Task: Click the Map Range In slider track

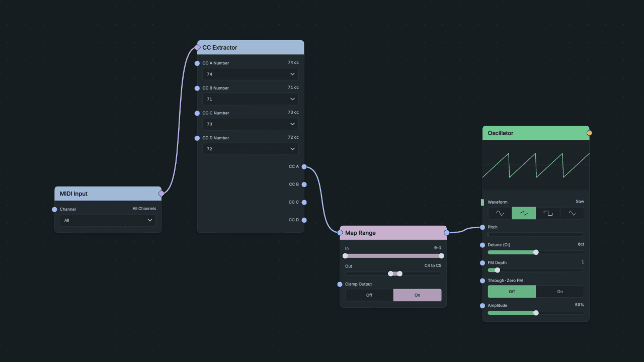Action: coord(393,256)
